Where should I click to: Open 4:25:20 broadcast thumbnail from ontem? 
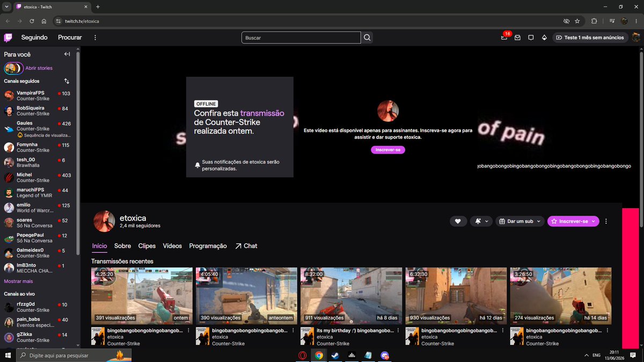click(142, 295)
